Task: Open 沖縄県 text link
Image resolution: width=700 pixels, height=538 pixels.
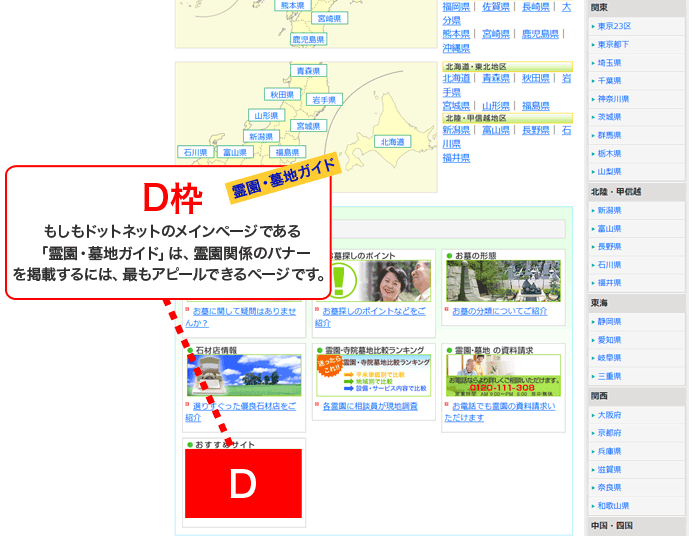Action: tap(456, 48)
